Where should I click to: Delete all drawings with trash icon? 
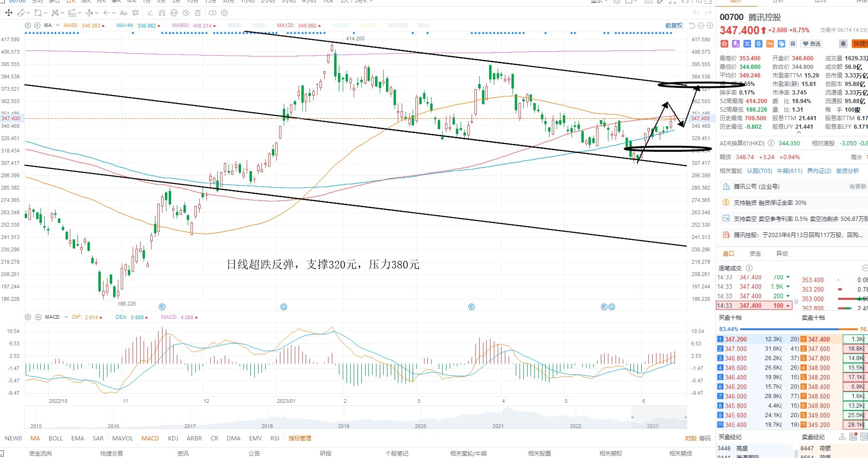click(198, 13)
